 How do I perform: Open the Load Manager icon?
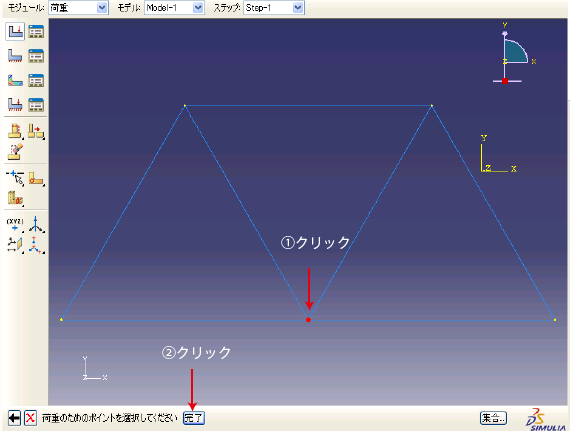click(x=36, y=32)
